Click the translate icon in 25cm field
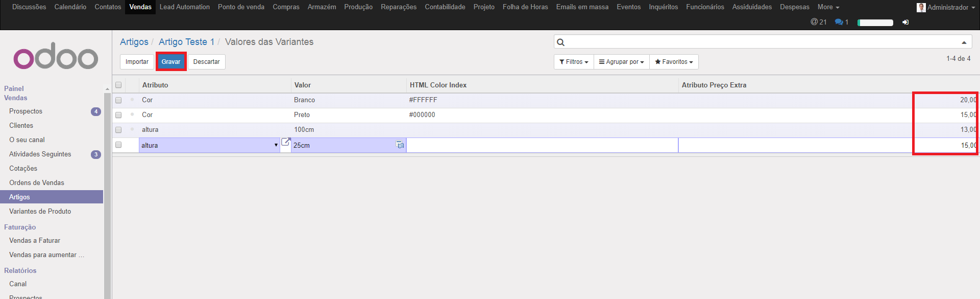This screenshot has height=299, width=980. tap(400, 145)
